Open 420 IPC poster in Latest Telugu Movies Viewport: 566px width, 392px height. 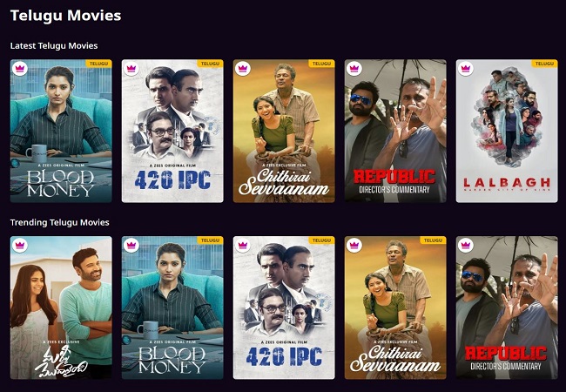tap(172, 131)
